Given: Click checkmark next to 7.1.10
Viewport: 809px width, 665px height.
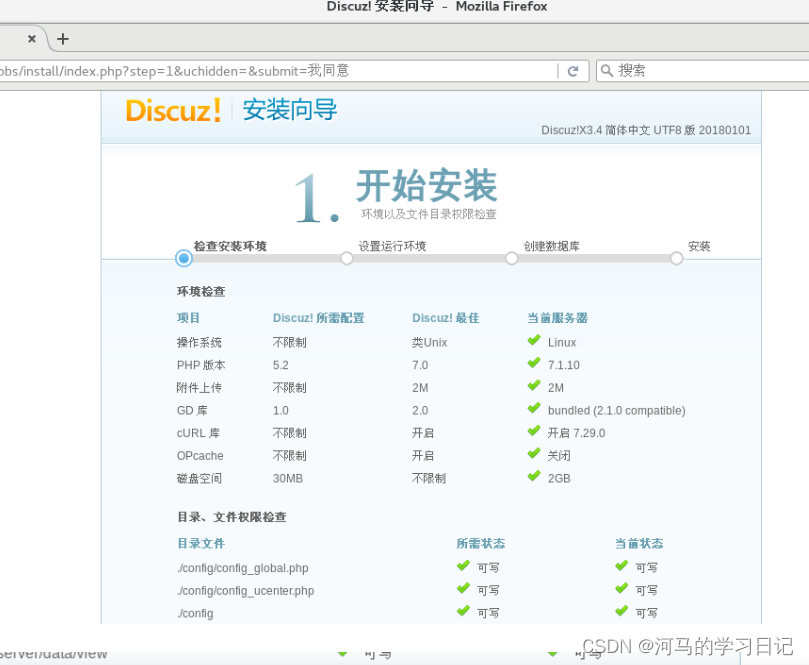Looking at the screenshot, I should 534,363.
